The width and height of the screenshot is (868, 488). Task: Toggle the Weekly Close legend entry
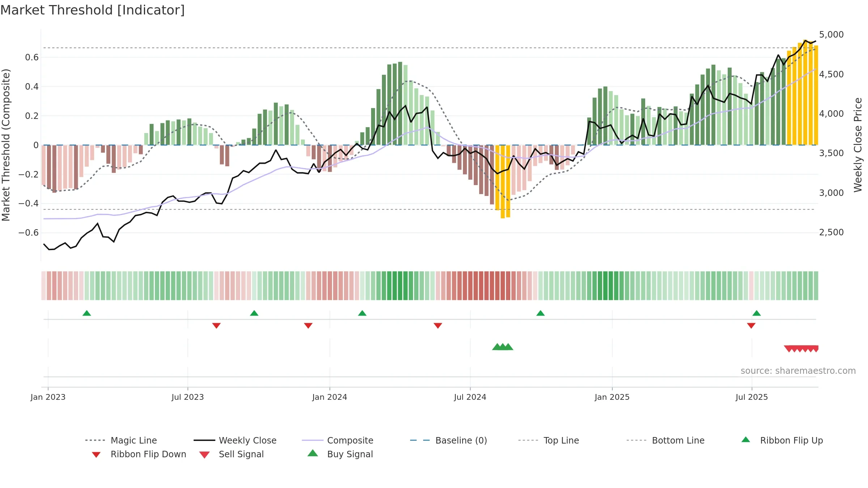point(235,440)
